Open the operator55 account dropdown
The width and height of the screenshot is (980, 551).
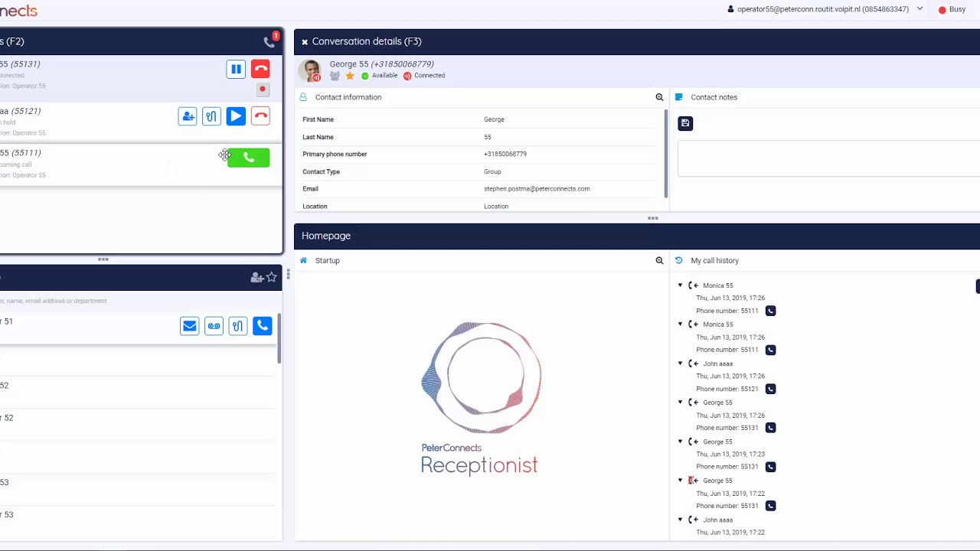[920, 9]
